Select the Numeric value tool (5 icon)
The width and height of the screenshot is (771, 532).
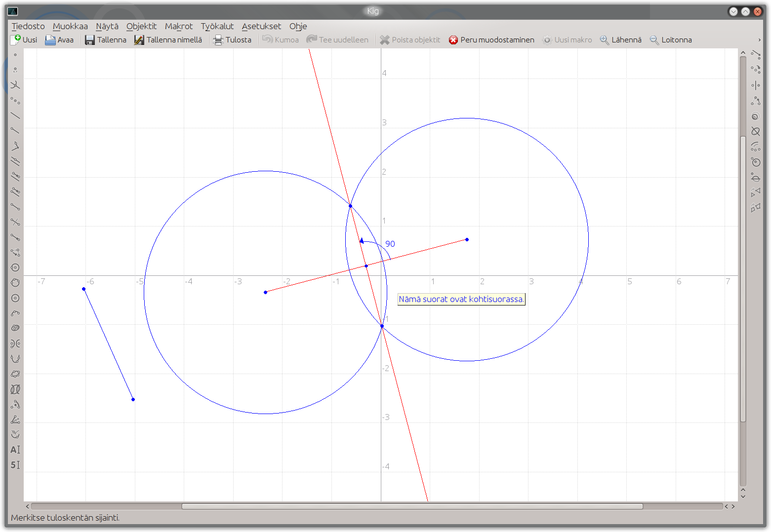pyautogui.click(x=15, y=465)
